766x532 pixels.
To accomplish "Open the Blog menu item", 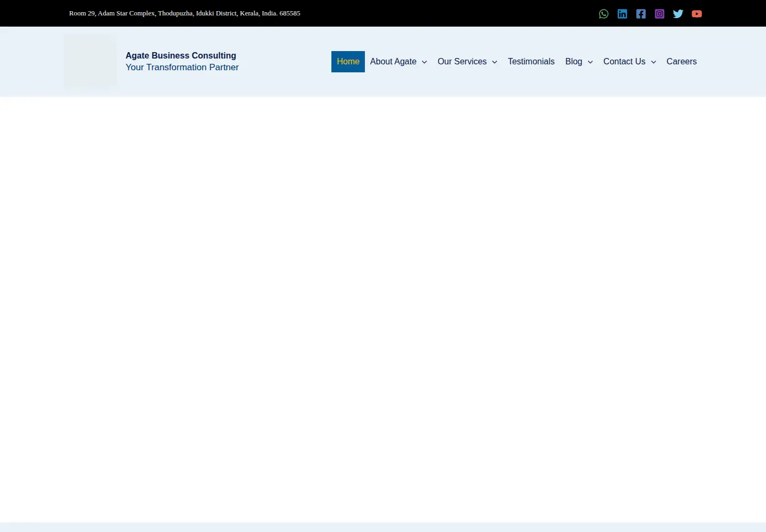I will tap(574, 62).
